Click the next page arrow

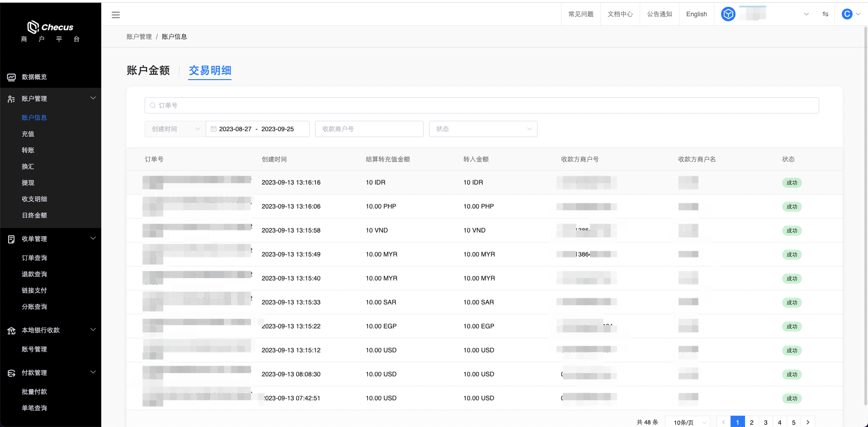point(807,422)
